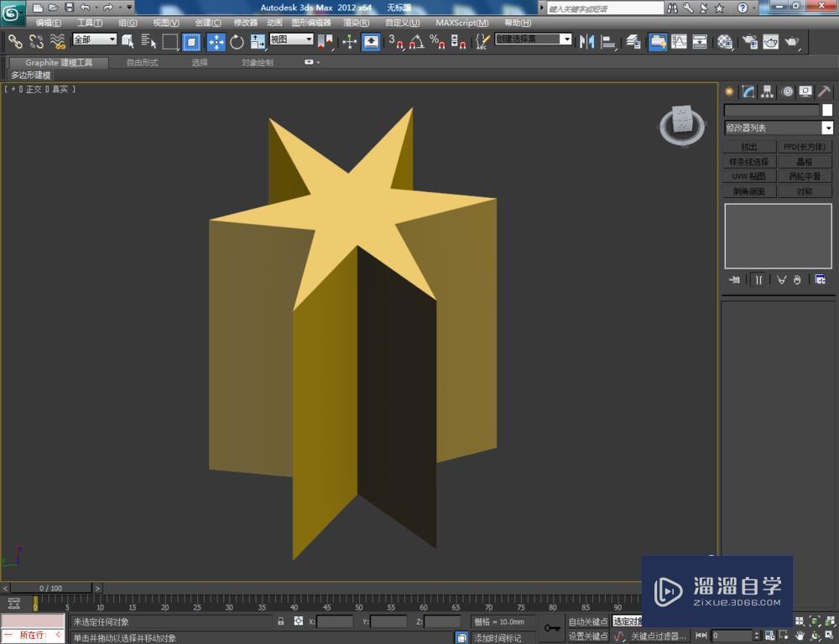
Task: Switch to the Hierarchy panel tab icon
Action: pyautogui.click(x=767, y=91)
